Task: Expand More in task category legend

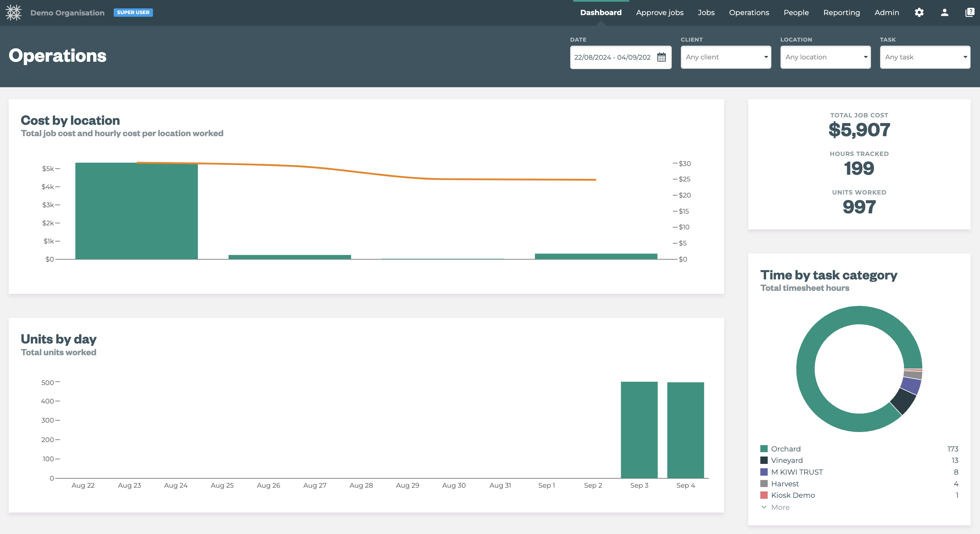Action: pos(780,507)
